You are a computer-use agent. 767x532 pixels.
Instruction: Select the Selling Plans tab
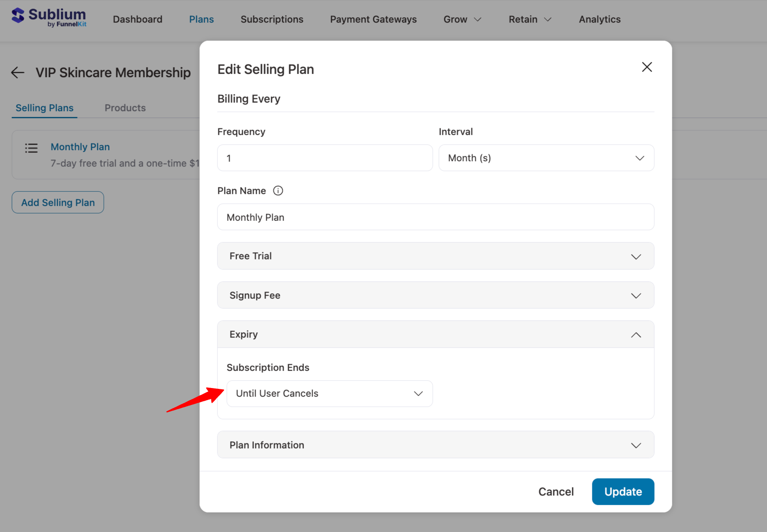point(44,107)
